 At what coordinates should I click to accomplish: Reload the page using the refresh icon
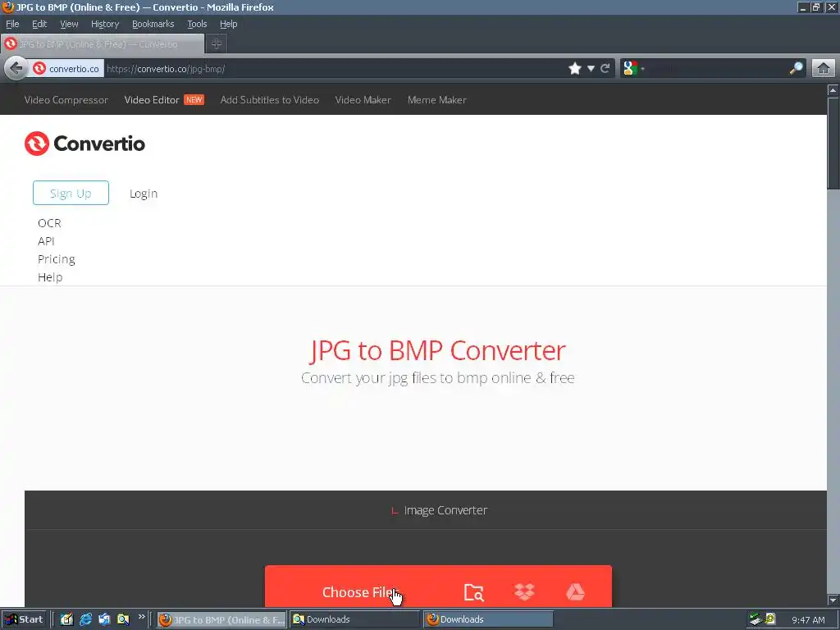pyautogui.click(x=605, y=69)
